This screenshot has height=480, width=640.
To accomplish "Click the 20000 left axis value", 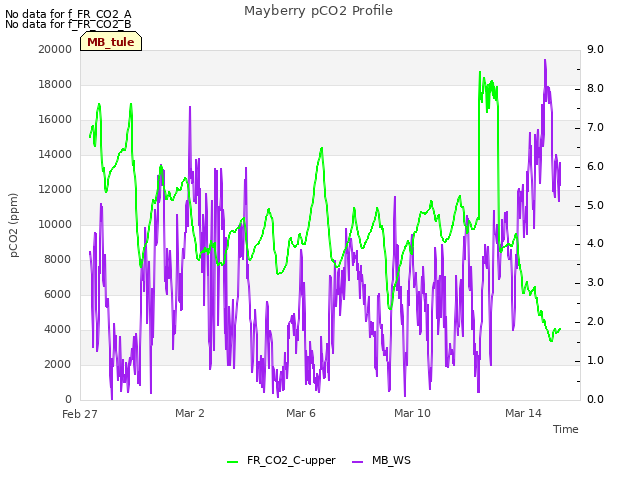I will coord(55,49).
